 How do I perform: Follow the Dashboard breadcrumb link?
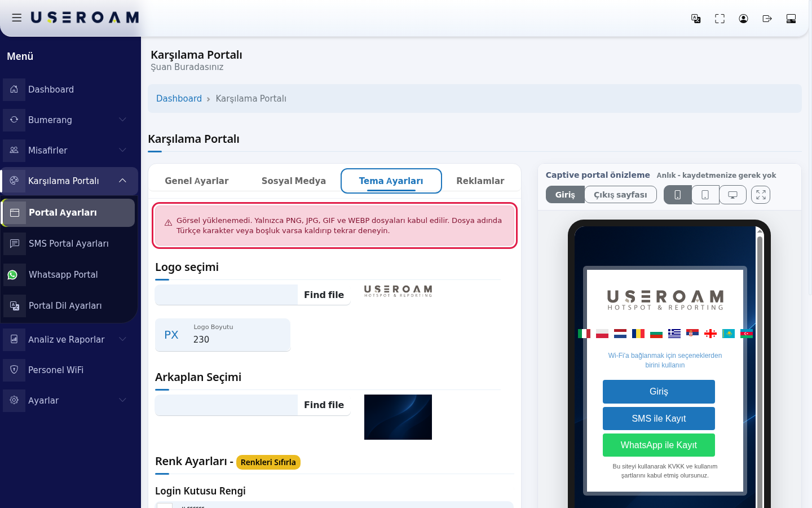pyautogui.click(x=179, y=99)
